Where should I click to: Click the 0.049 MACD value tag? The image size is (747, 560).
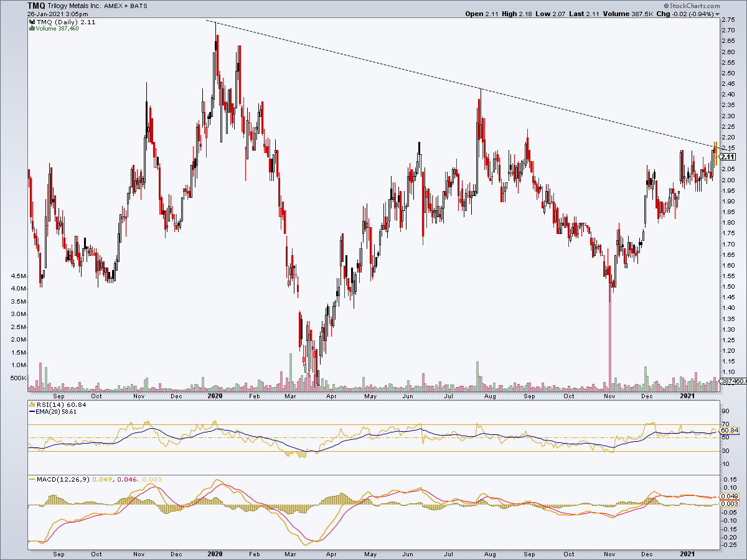tap(728, 496)
